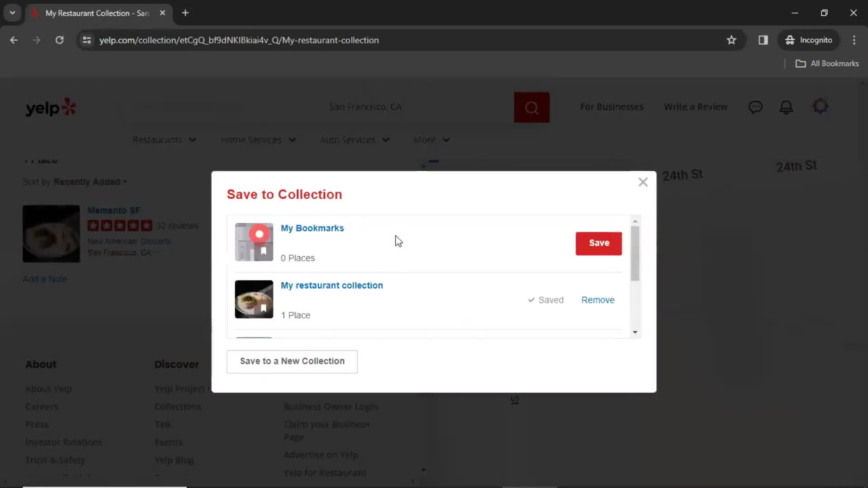Close My Restaurant Collection tab

pos(162,13)
